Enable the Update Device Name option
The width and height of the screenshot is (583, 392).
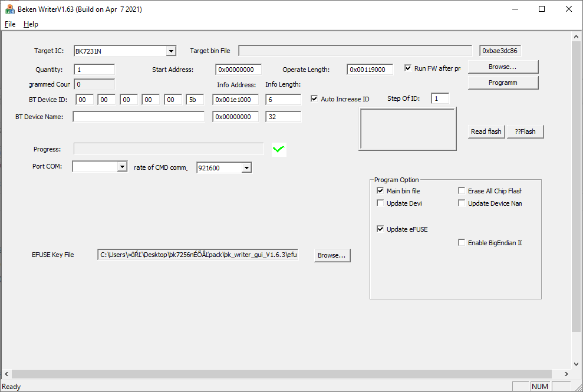(x=462, y=202)
